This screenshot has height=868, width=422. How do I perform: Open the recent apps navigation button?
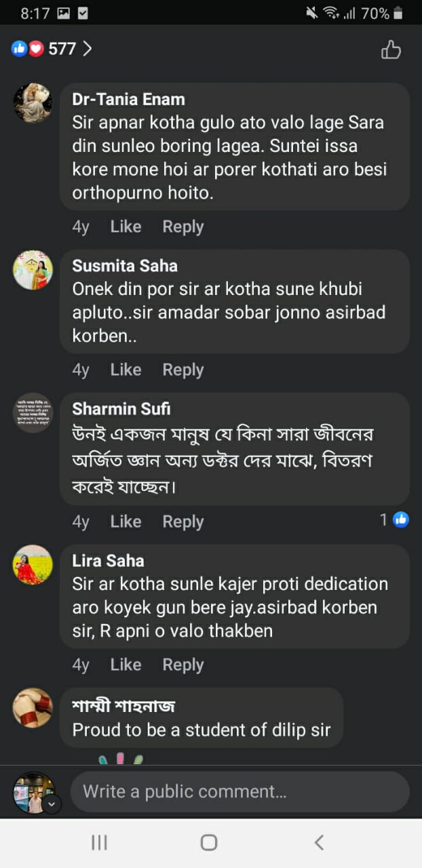[x=99, y=842]
